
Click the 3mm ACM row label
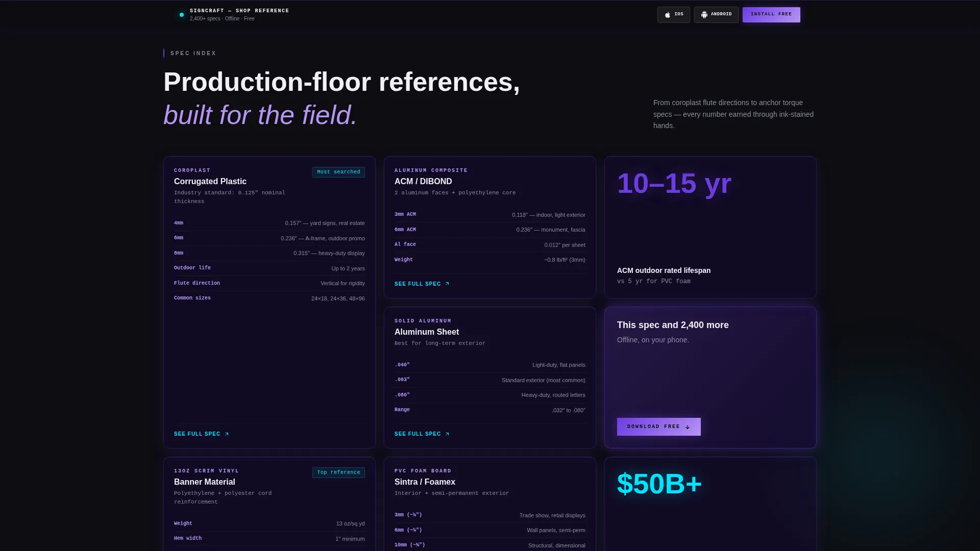click(405, 215)
